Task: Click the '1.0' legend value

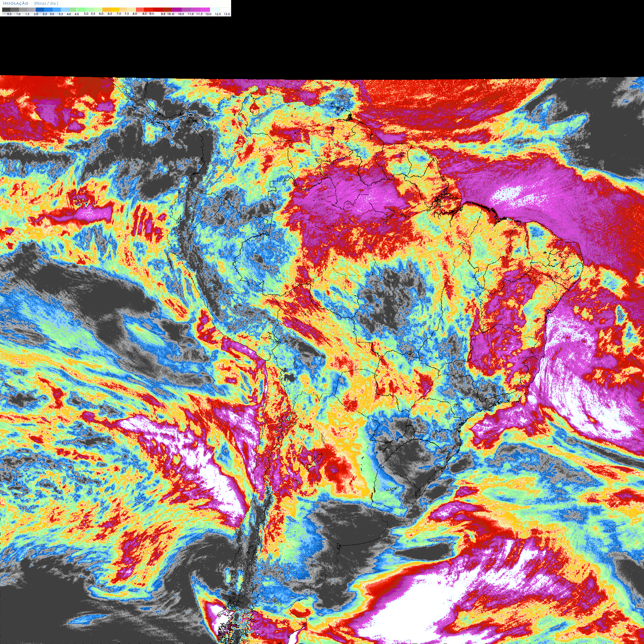Action: point(18,14)
